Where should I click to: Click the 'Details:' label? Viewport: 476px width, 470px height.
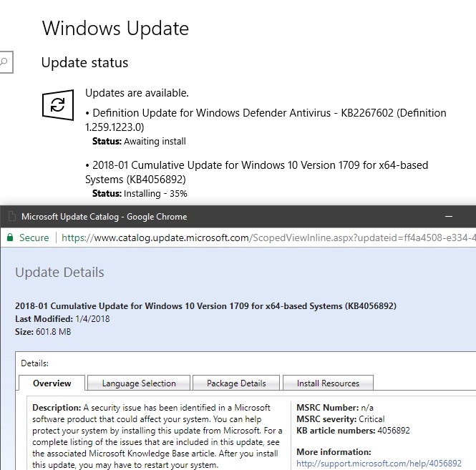click(34, 363)
